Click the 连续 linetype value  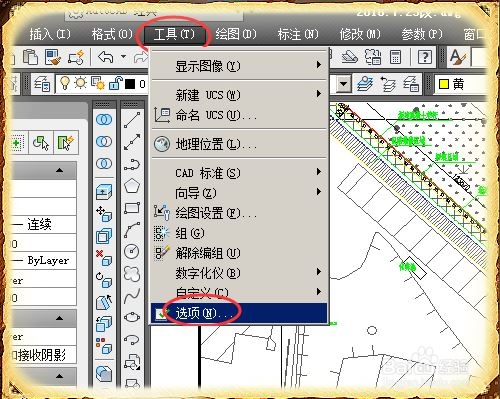click(x=39, y=224)
